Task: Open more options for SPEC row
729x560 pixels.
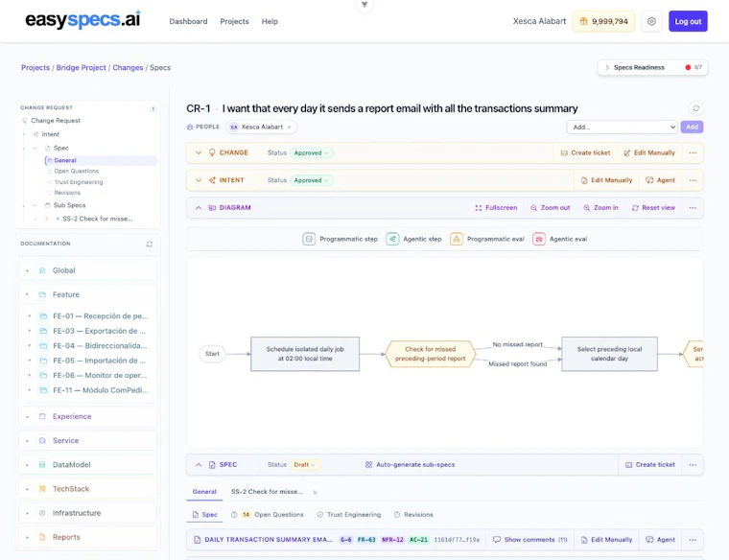Action: coord(693,464)
